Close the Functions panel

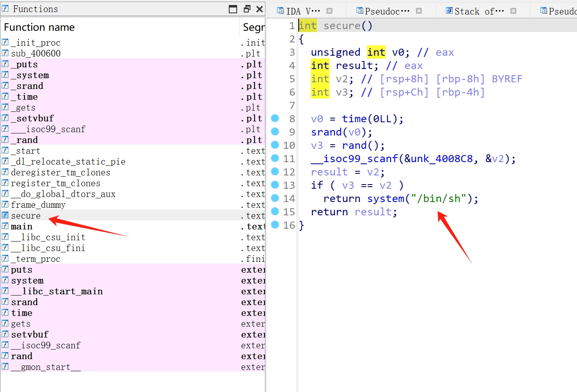(x=260, y=9)
